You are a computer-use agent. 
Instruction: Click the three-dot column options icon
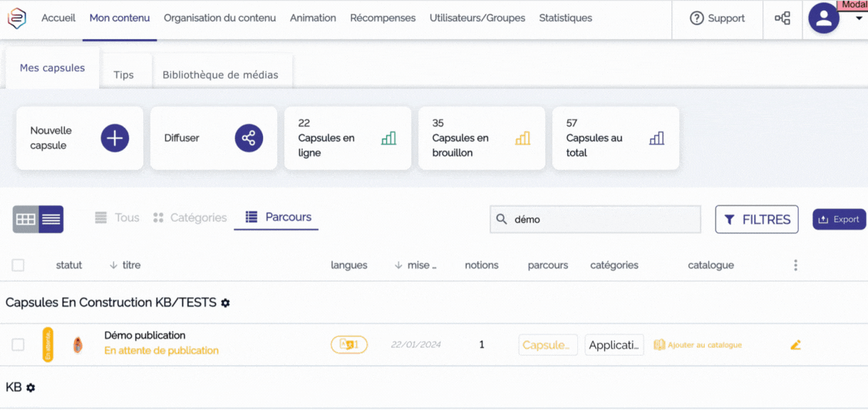(x=795, y=265)
